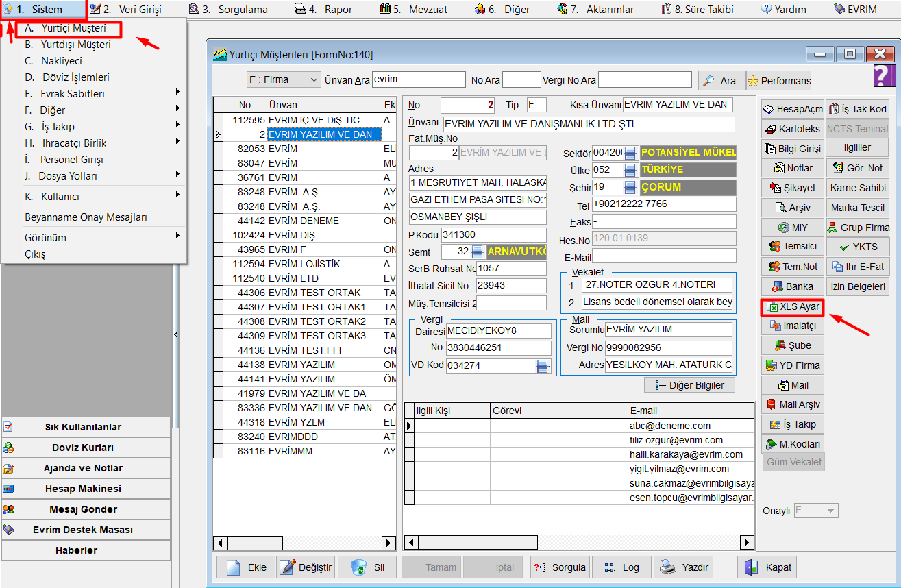Open the Kartoteks button
The height and width of the screenshot is (588, 901).
coord(792,129)
